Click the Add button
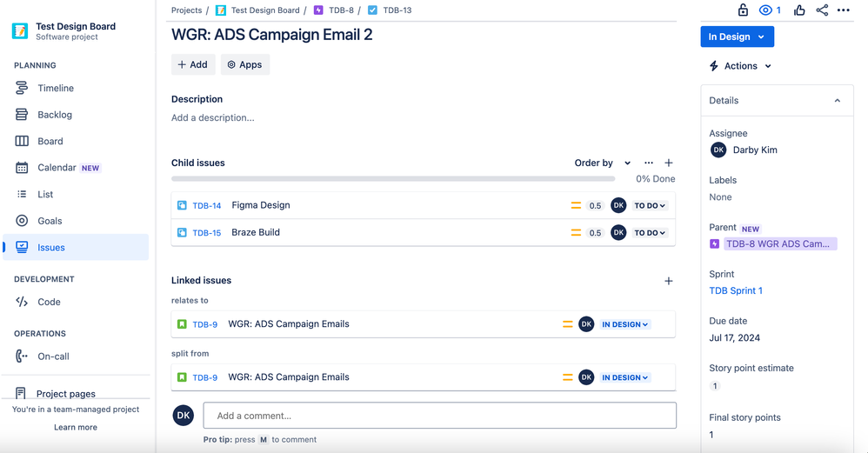The height and width of the screenshot is (453, 868). (192, 64)
